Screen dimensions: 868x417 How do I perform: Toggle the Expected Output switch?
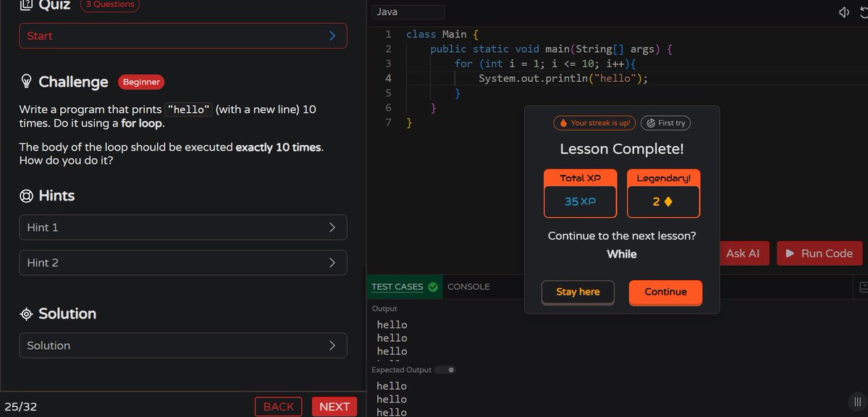coord(445,370)
